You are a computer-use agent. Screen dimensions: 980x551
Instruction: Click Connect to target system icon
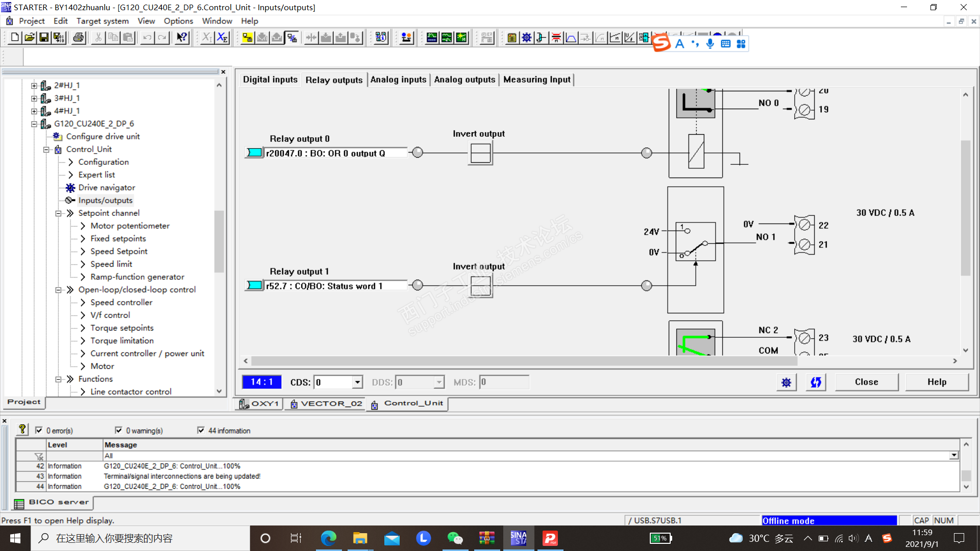point(247,37)
